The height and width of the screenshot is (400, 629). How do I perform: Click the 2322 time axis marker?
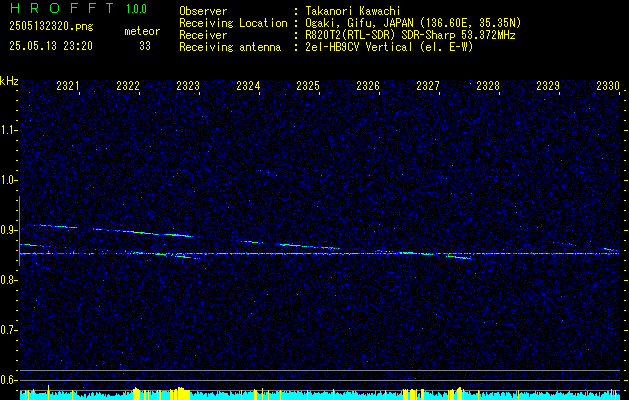[x=128, y=85]
